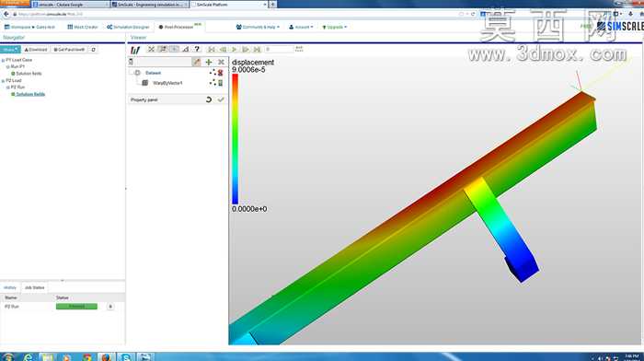Screen dimensions: 644x361
Task: Select Solution fields under Run P1
Action: coord(29,74)
